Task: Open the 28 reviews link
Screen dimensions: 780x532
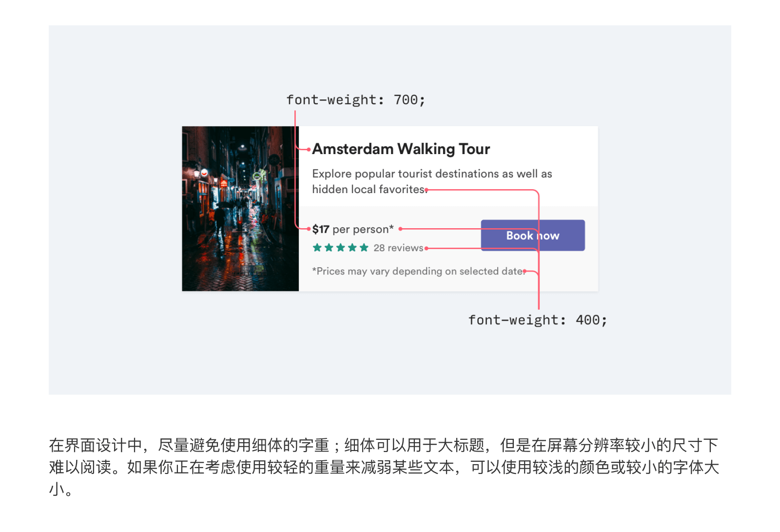Action: [398, 248]
